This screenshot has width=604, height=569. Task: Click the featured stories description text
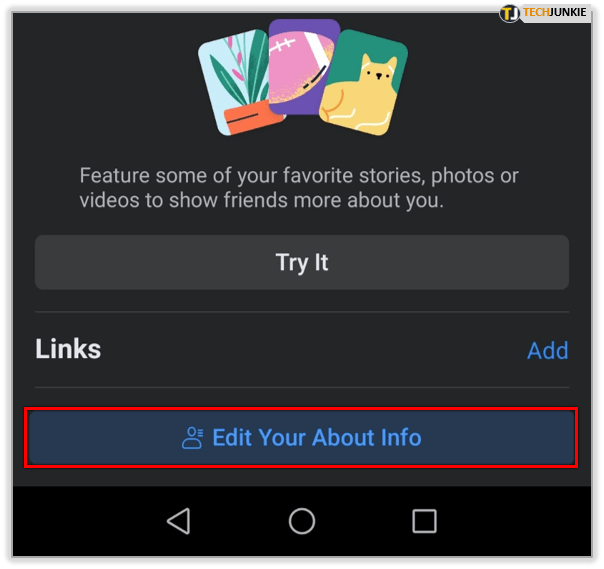pyautogui.click(x=299, y=188)
